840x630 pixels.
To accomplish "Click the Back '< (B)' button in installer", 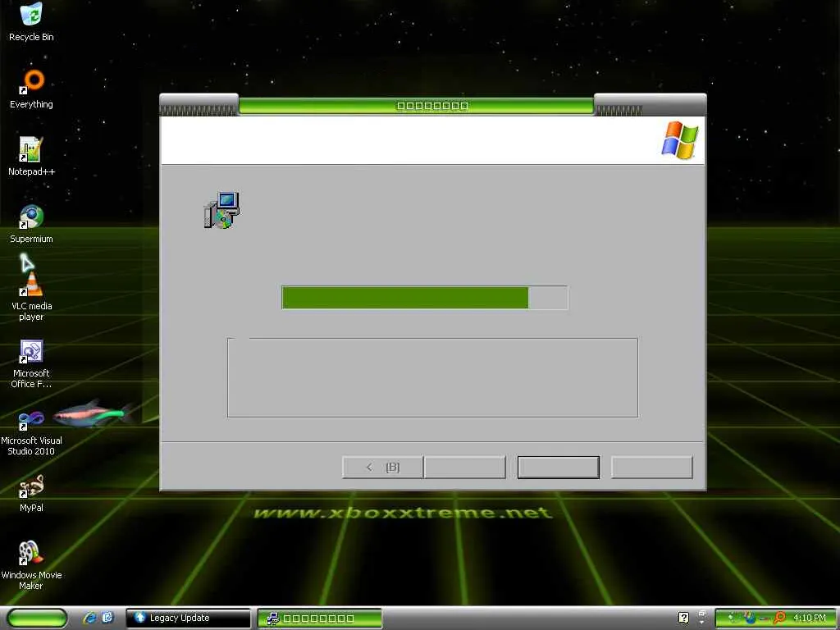I will [382, 467].
